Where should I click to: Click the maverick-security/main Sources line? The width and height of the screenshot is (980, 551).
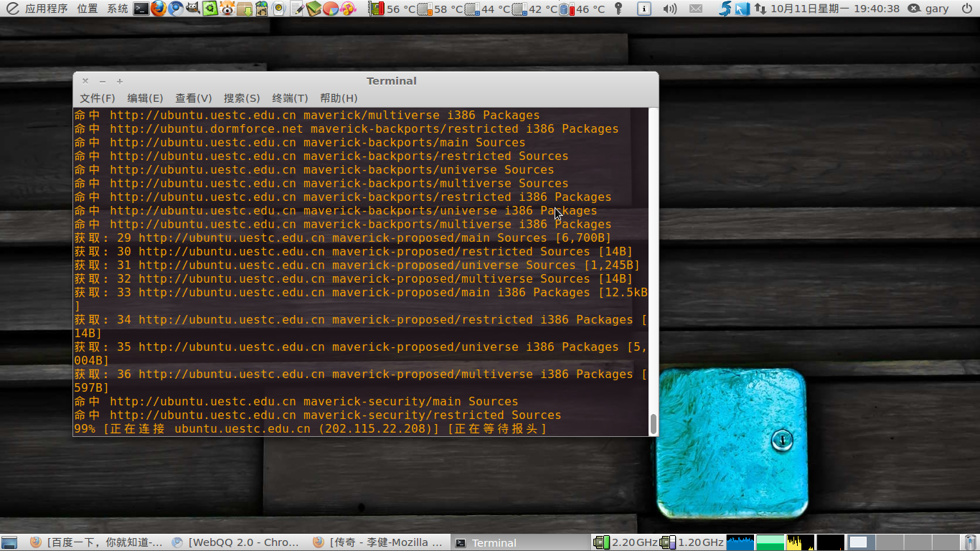pos(296,402)
